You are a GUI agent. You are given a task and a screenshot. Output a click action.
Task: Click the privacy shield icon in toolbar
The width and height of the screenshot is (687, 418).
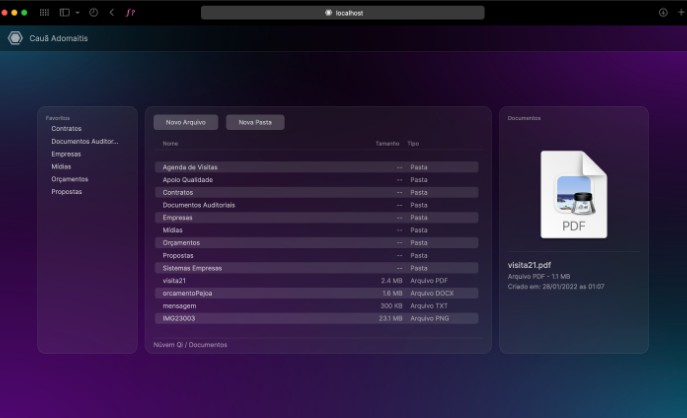[x=94, y=12]
